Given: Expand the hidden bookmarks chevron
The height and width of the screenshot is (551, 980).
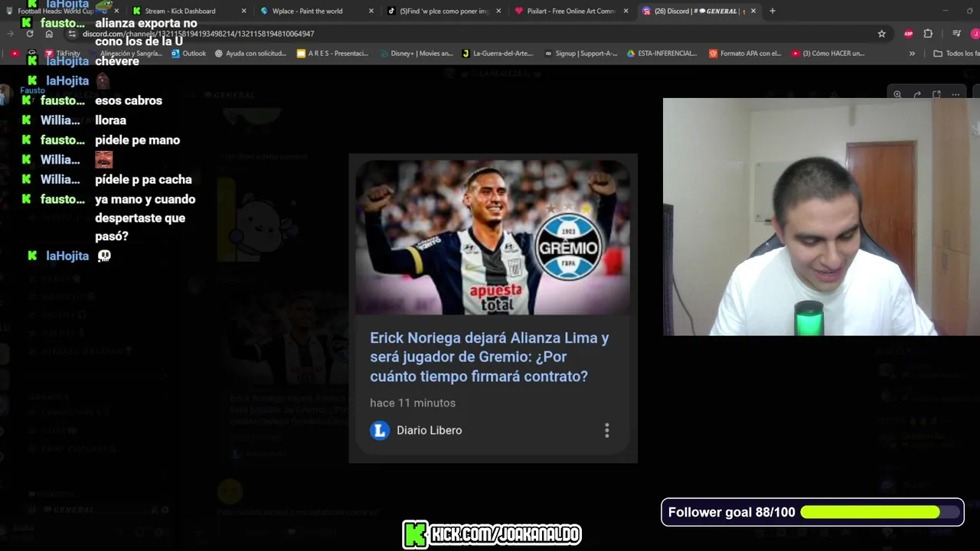Looking at the screenshot, I should tap(912, 54).
